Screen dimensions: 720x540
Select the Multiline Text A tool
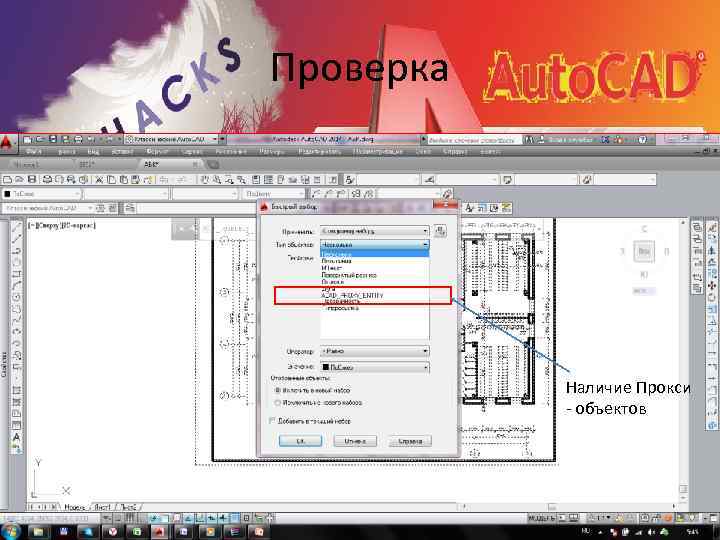[17, 437]
